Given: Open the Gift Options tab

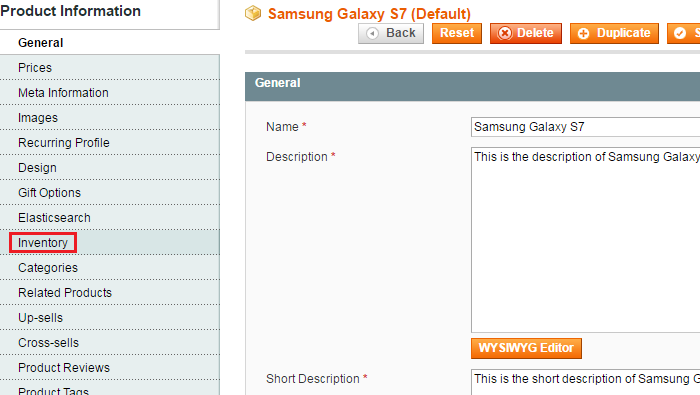Looking at the screenshot, I should 110,193.
